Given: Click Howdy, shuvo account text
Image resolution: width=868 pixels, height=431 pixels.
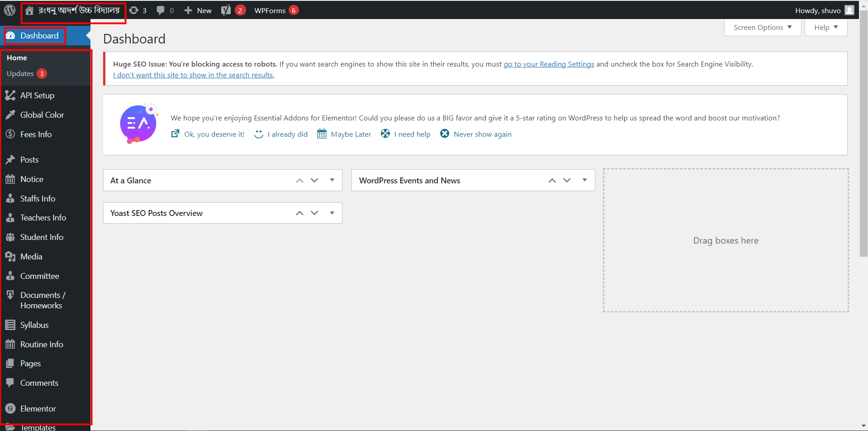Looking at the screenshot, I should coord(818,10).
